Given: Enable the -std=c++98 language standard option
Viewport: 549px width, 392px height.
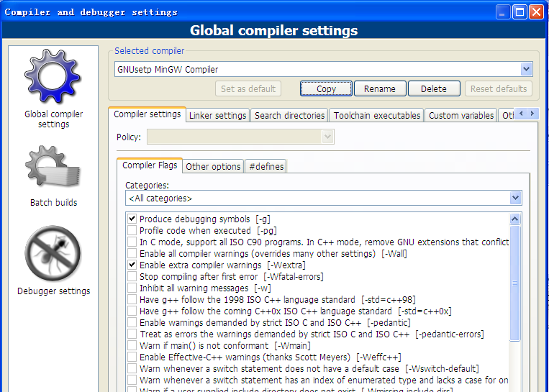Looking at the screenshot, I should pyautogui.click(x=132, y=300).
